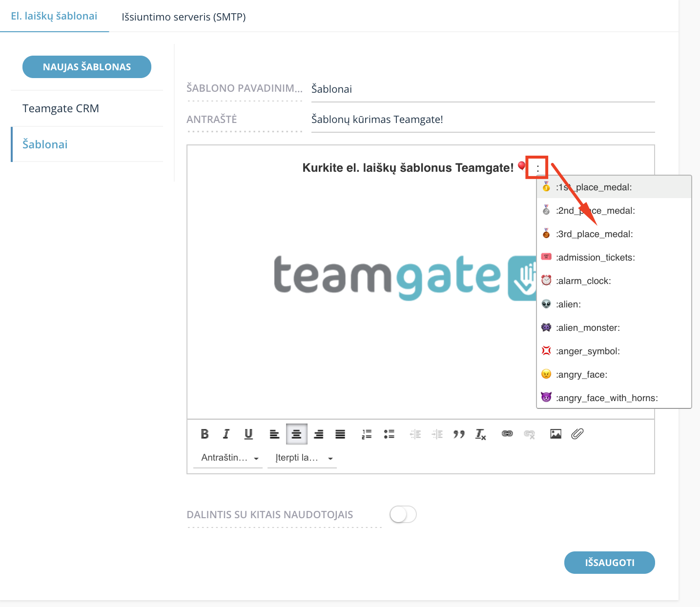Image resolution: width=700 pixels, height=607 pixels.
Task: Attach a file with paperclip icon
Action: 577,434
